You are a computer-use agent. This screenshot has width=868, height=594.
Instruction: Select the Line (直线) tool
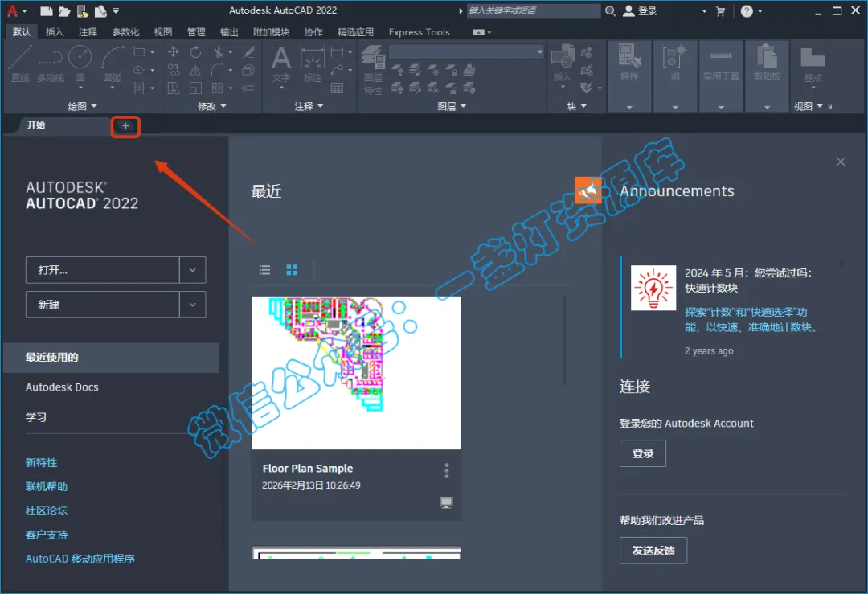tap(20, 63)
